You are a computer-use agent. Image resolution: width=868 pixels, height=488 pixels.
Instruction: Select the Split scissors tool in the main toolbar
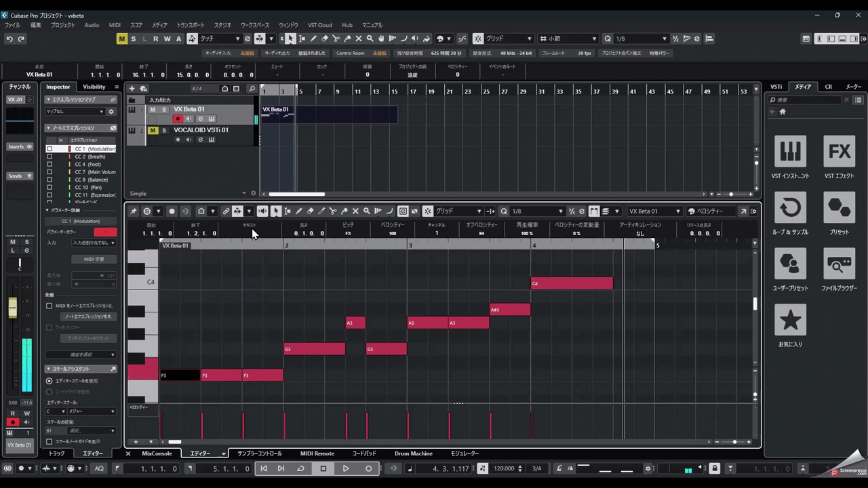click(x=336, y=39)
